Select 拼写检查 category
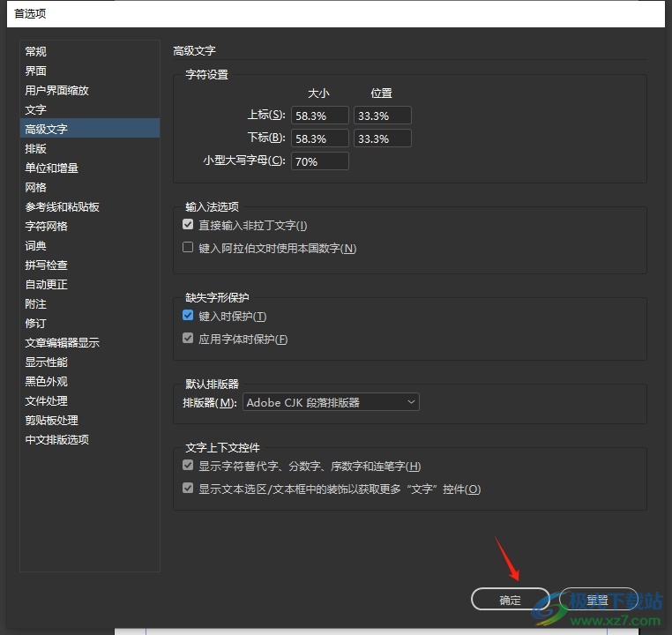672x635 pixels. click(x=90, y=265)
